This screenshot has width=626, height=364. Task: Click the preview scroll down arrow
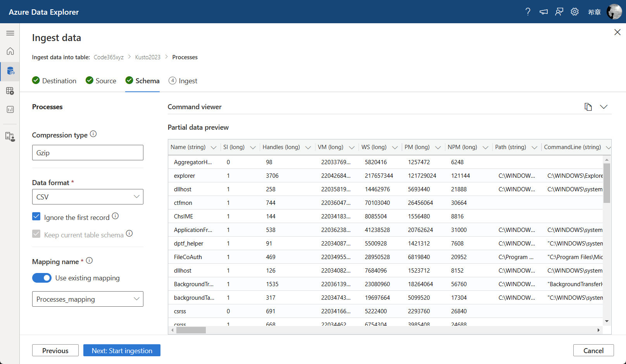(607, 321)
